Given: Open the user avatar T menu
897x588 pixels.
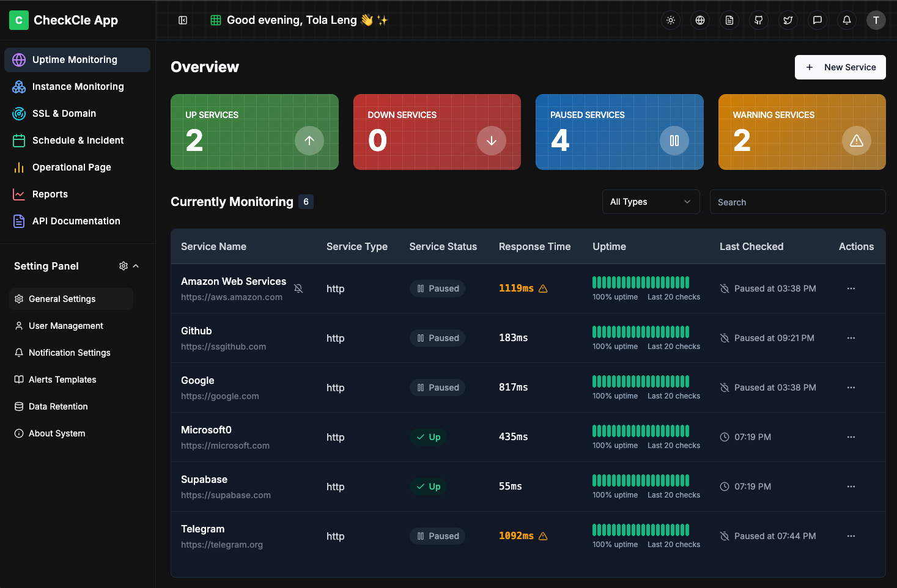Looking at the screenshot, I should click(x=876, y=20).
